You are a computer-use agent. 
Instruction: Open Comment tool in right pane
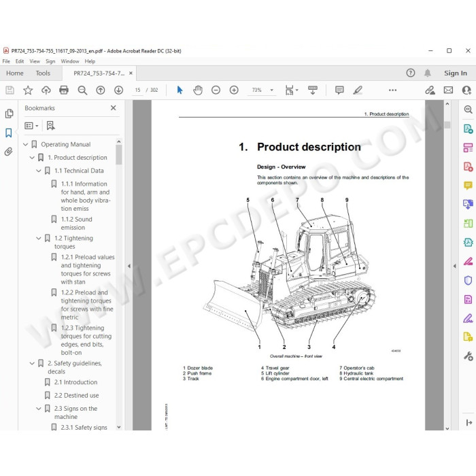pos(468,186)
